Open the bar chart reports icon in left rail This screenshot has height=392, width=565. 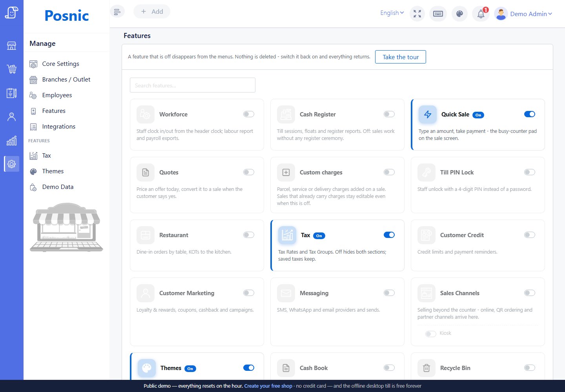pyautogui.click(x=12, y=140)
